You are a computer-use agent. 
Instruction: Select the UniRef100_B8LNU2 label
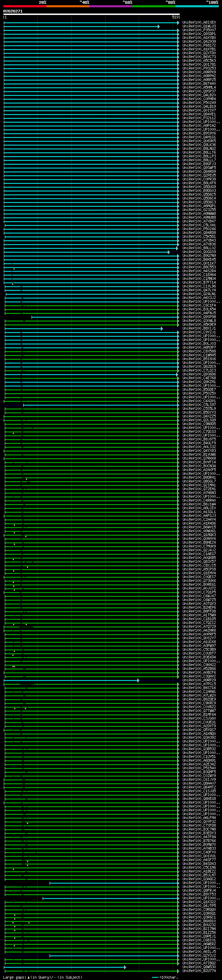(199, 148)
